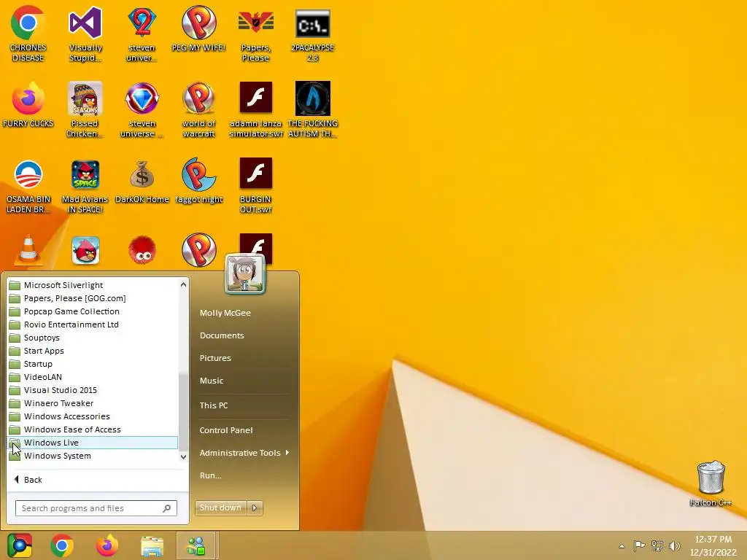Open the Falcon C++ recycle bin icon
Screen dimensions: 747x560
(711, 483)
